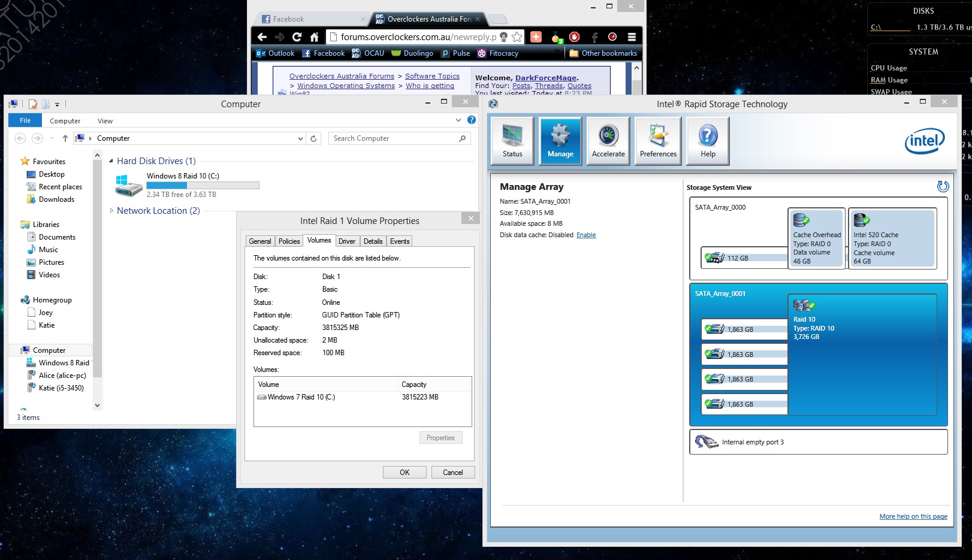Open the Duolingo bookmark
Image resolution: width=972 pixels, height=560 pixels.
point(412,53)
